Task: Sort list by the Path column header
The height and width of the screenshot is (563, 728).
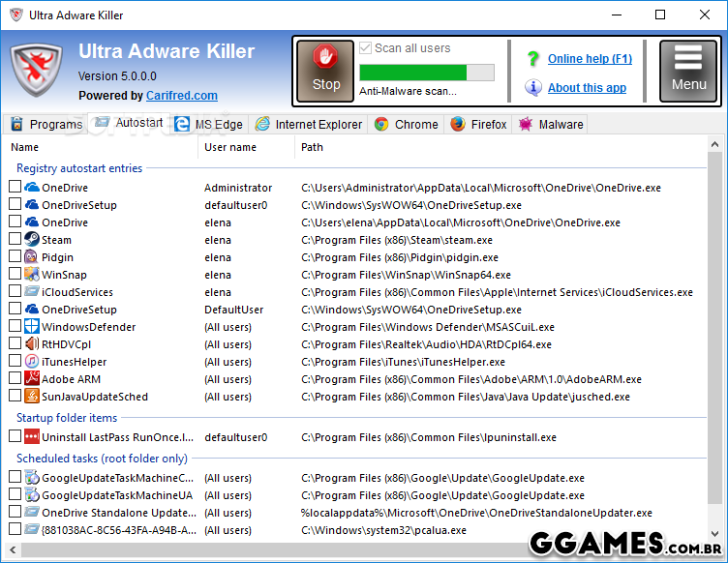Action: (x=312, y=147)
